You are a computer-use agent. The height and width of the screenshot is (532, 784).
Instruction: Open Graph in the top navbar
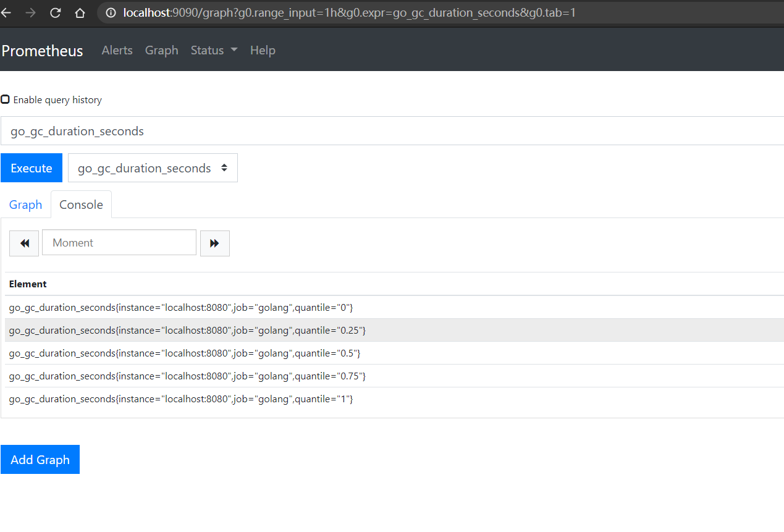click(161, 51)
